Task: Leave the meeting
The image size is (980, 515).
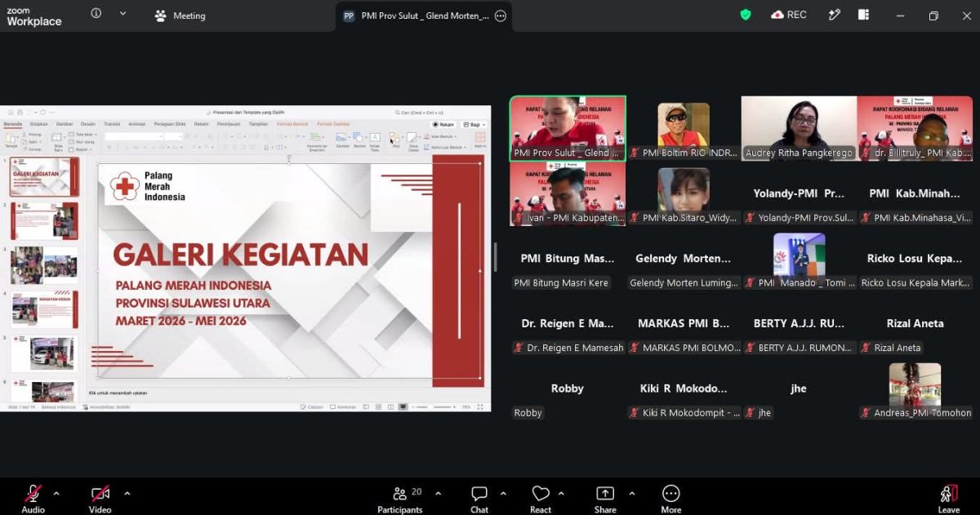Action: coord(948,499)
